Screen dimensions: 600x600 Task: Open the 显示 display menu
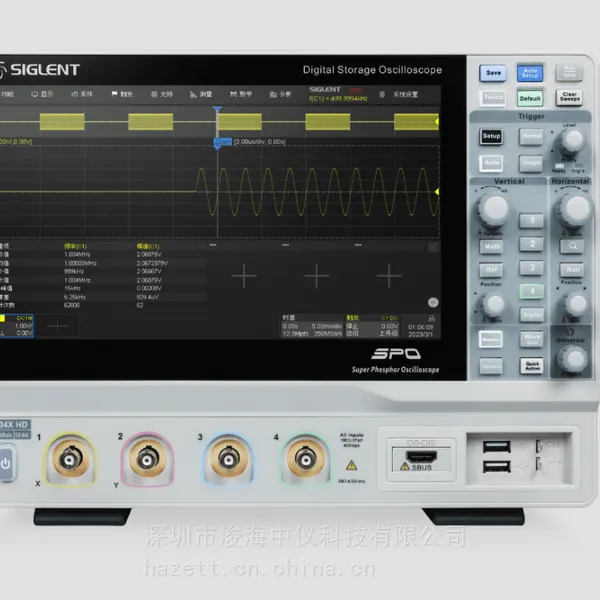[42, 94]
